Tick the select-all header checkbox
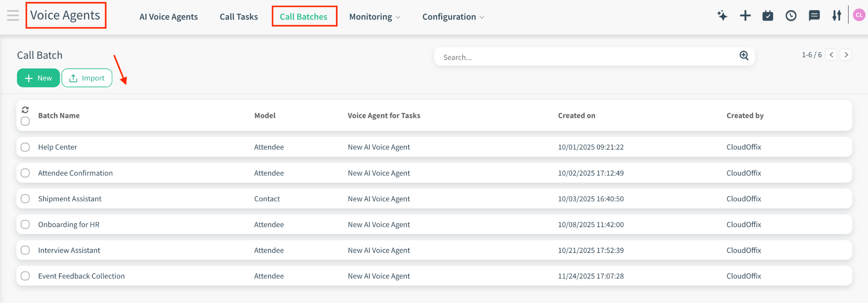 [x=25, y=121]
